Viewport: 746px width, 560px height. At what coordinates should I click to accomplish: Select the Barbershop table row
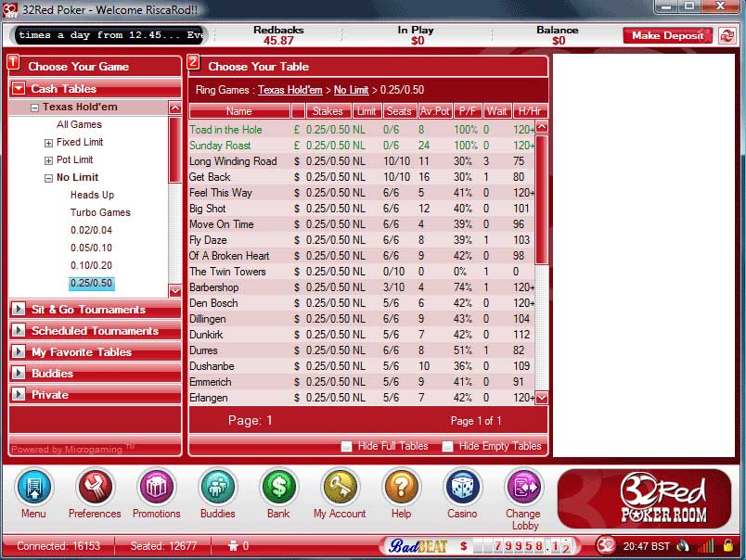pos(362,287)
